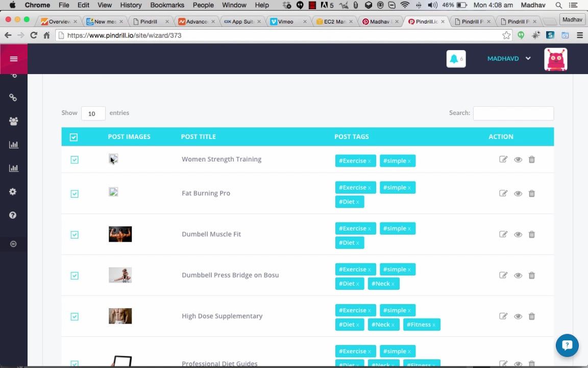Open the Apple menu
This screenshot has height=368, width=588.
pyautogui.click(x=12, y=5)
